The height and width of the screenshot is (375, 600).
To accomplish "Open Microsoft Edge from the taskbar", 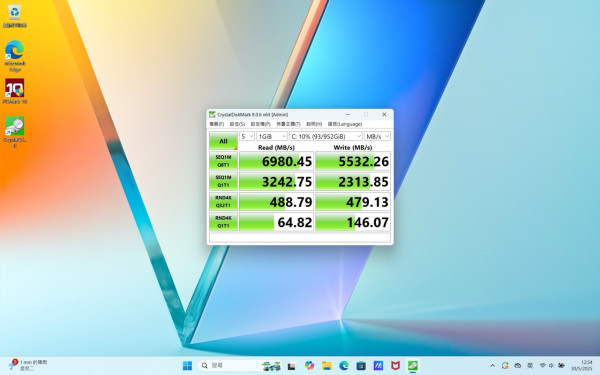I will point(344,365).
